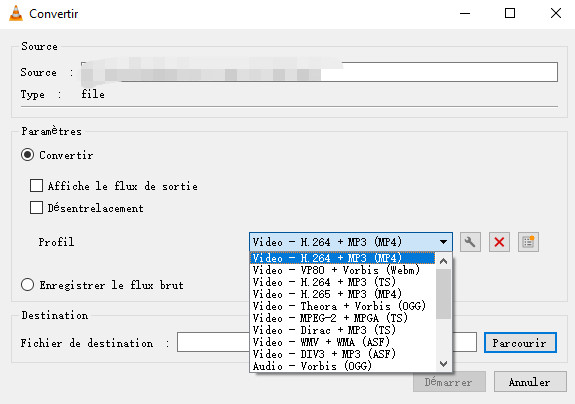Pick Video - H.264 + MP3 (TS) profile
The width and height of the screenshot is (575, 404).
pyautogui.click(x=343, y=282)
